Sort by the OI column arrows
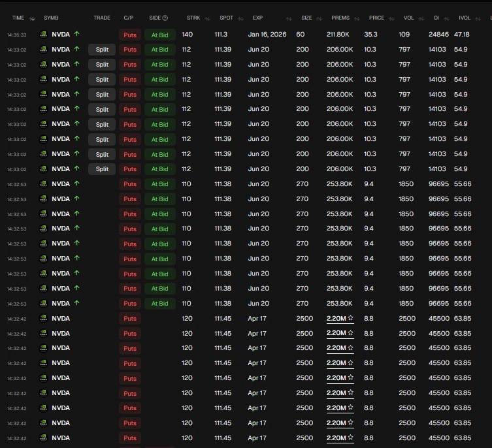Screen dimensions: 492x448 coord(446,19)
